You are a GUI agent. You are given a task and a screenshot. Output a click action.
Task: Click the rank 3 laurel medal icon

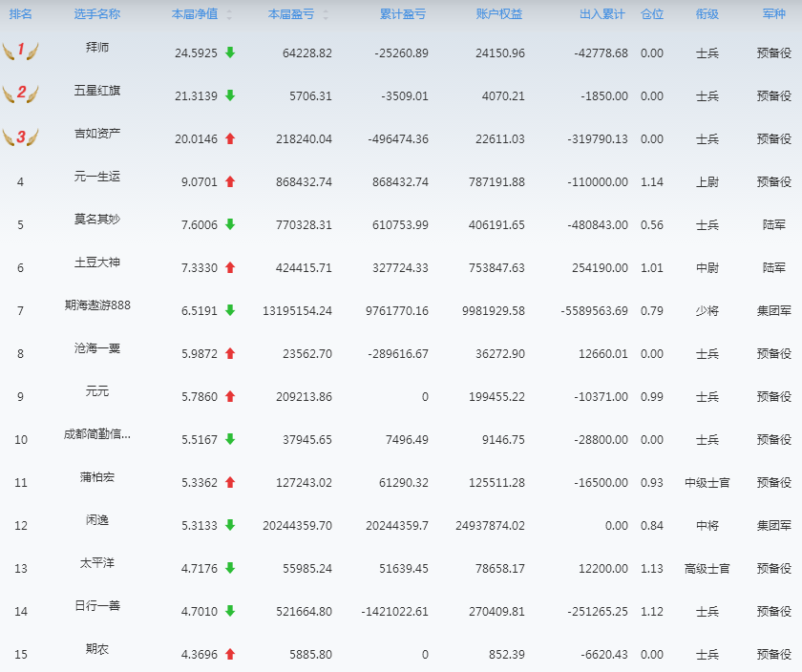click(x=20, y=136)
